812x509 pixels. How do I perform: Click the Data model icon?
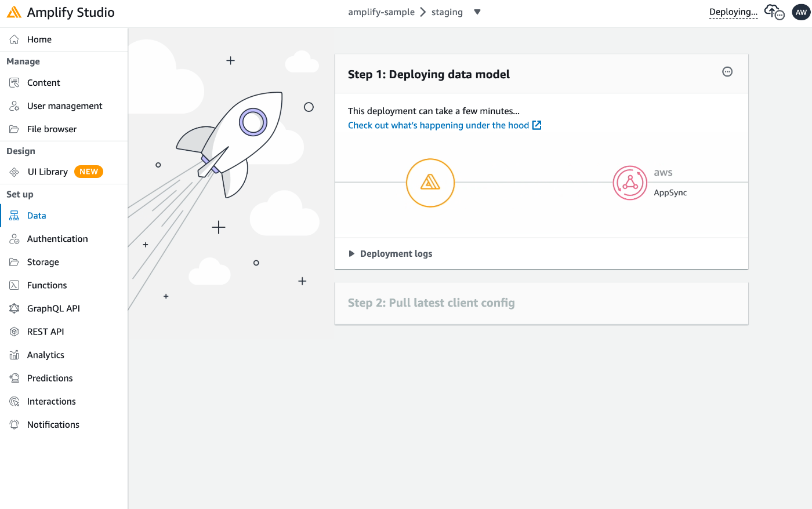[x=14, y=216]
